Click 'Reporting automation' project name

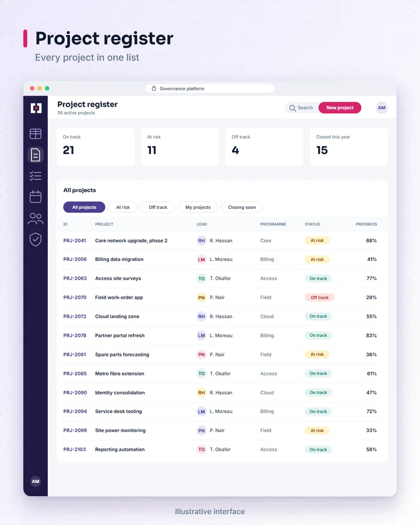coord(120,449)
